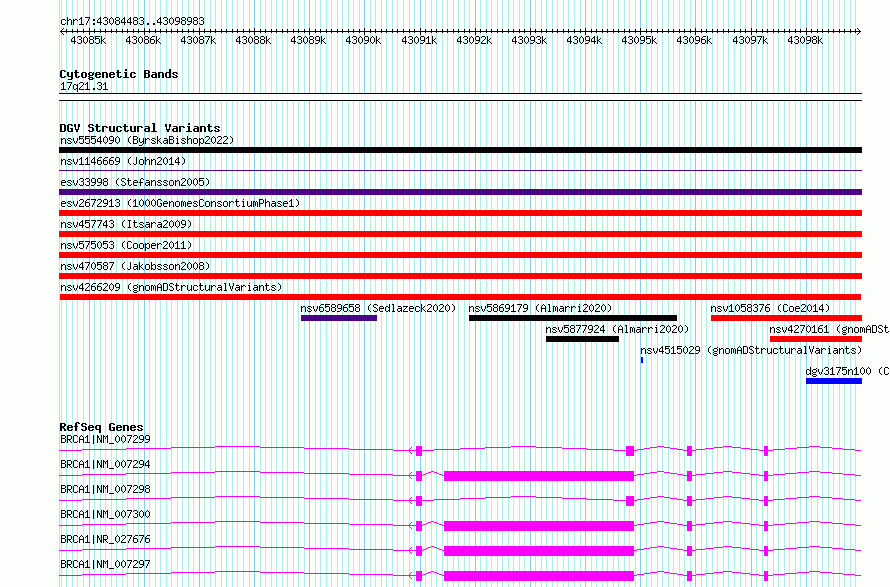Click the chr17:43084483..43098983 coordinate text
This screenshot has width=890, height=587.
coord(132,21)
